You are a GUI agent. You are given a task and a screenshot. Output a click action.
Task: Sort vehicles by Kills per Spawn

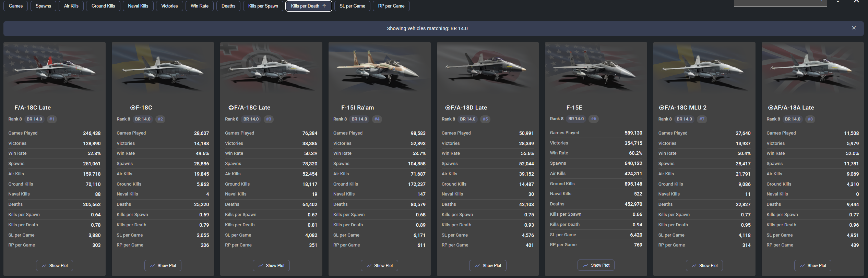[263, 6]
